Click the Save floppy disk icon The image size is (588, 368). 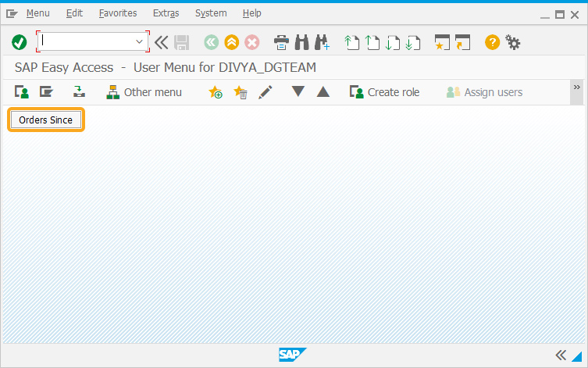(x=182, y=42)
